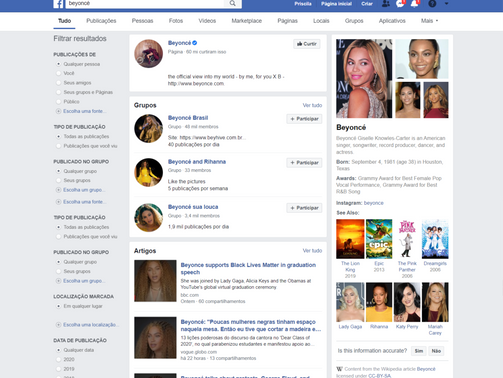This screenshot has height=378, width=503.
Task: Go to Página inicial in top bar
Action: point(336,4)
